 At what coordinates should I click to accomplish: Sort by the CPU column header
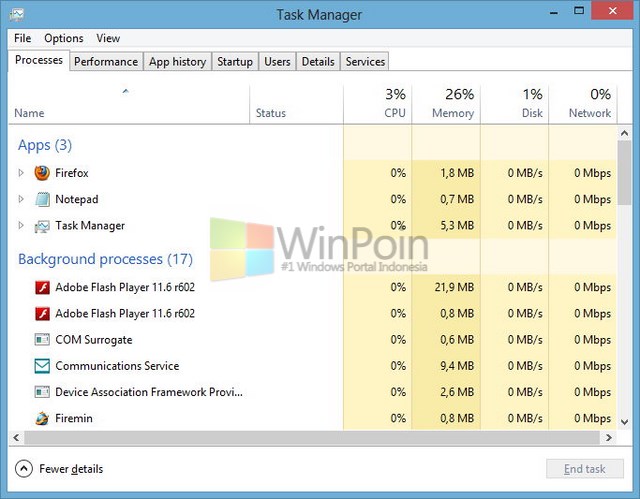pos(378,104)
